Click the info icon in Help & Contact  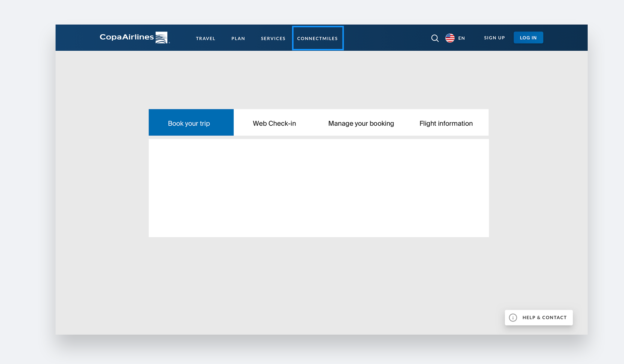tap(513, 318)
